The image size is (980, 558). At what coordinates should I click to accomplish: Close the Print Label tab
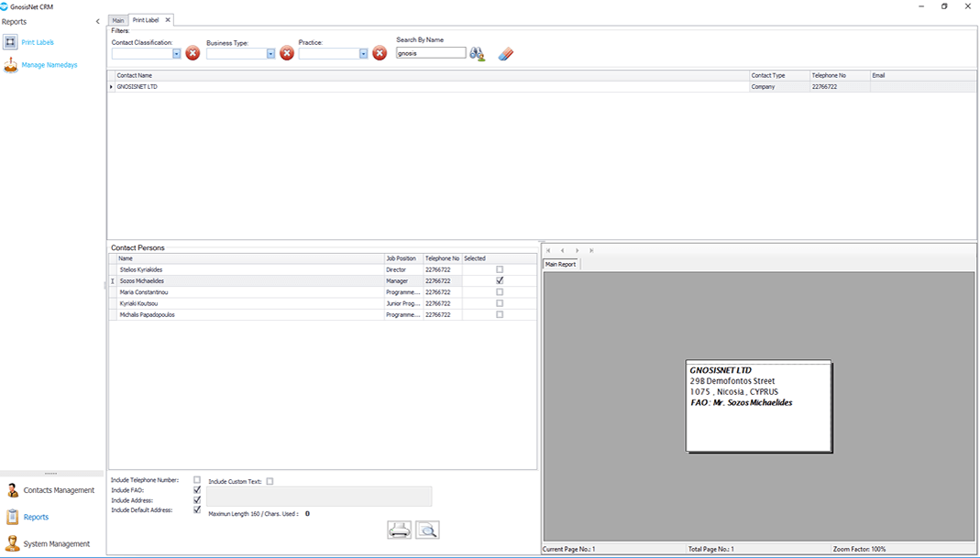tap(168, 20)
